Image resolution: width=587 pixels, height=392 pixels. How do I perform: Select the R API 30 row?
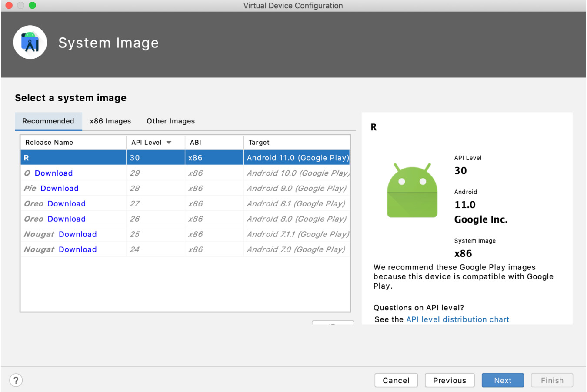pyautogui.click(x=130, y=157)
